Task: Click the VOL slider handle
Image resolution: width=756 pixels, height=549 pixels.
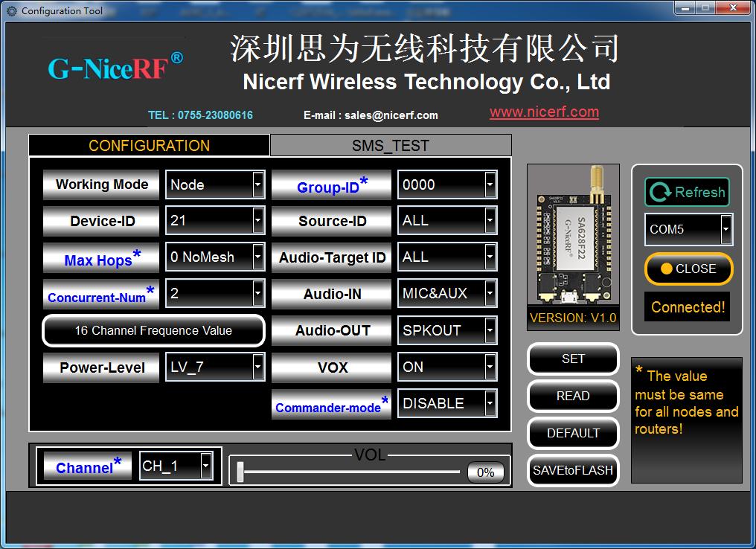Action: (x=240, y=472)
